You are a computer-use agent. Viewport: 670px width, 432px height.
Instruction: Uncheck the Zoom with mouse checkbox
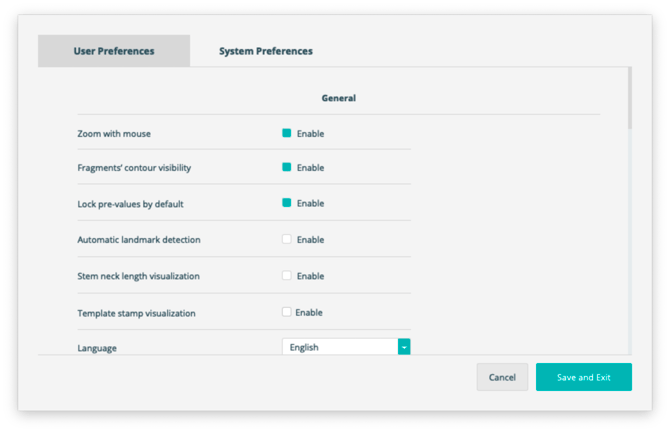click(x=286, y=133)
